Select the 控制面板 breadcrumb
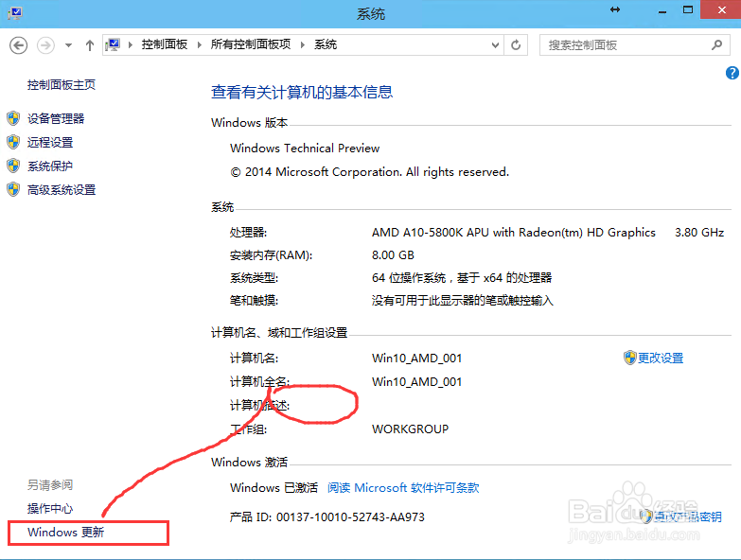Screen dimensions: 741x560 click(x=165, y=44)
